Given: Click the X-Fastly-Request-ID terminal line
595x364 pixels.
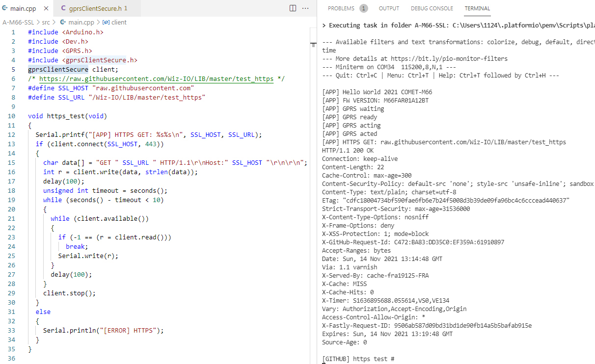Looking at the screenshot, I should pyautogui.click(x=427, y=326).
